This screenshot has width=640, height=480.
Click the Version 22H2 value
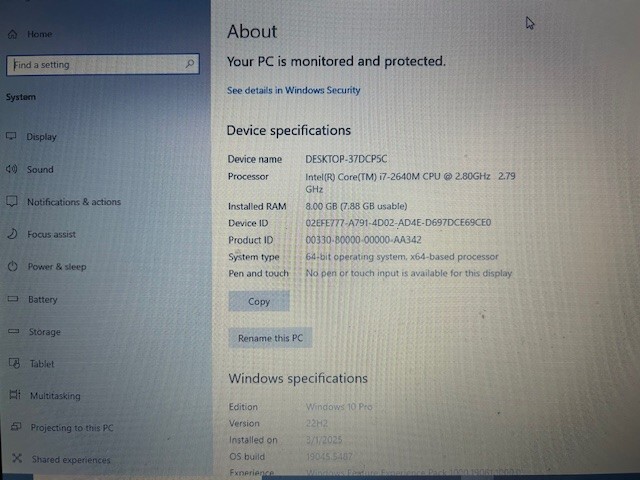[317, 424]
